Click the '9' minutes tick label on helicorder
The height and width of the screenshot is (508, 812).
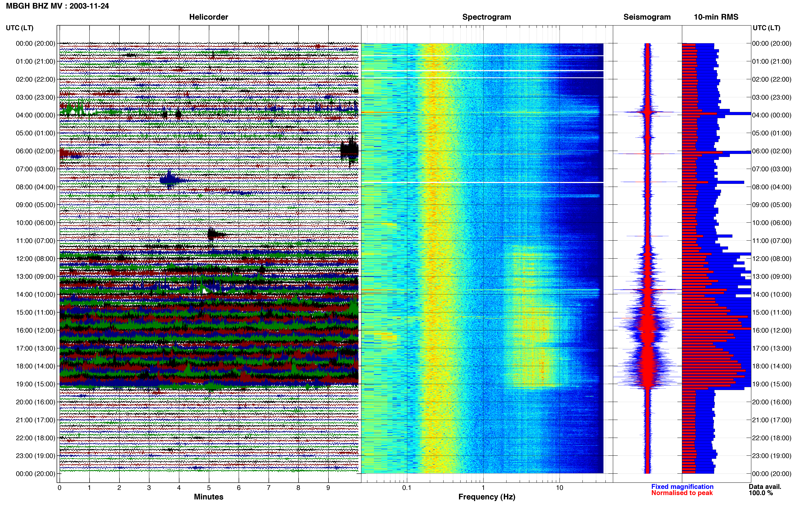[x=328, y=487]
